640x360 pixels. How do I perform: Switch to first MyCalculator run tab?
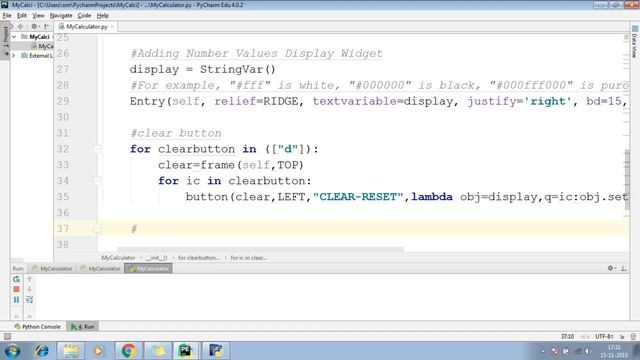pyautogui.click(x=52, y=269)
